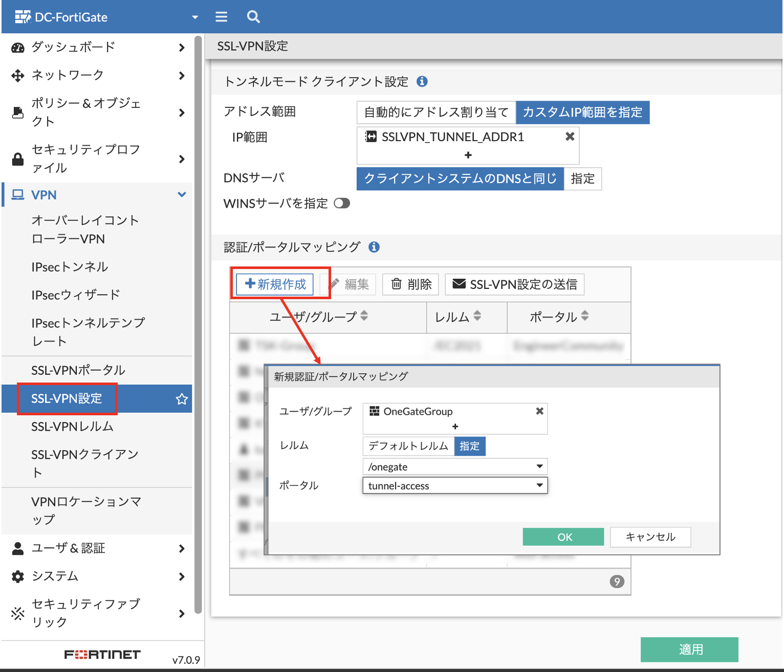Sort by レルム column arrows
Viewport: 784px width, 672px height.
[477, 316]
